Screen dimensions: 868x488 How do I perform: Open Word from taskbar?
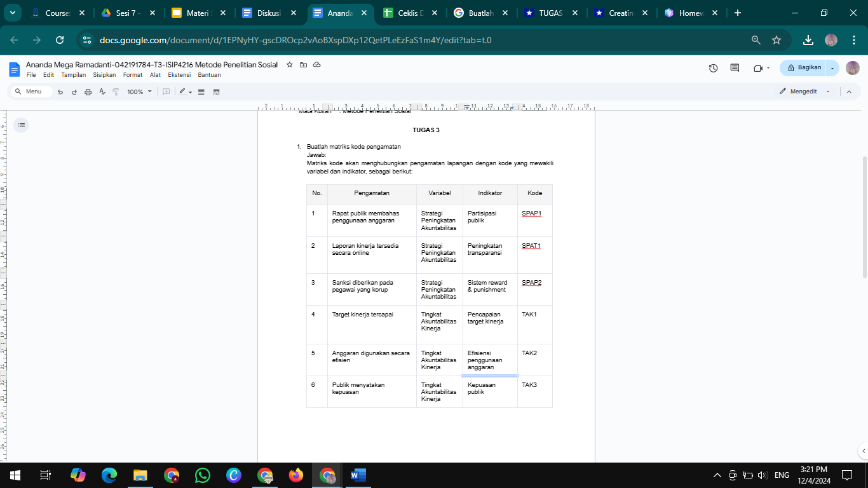tap(358, 475)
